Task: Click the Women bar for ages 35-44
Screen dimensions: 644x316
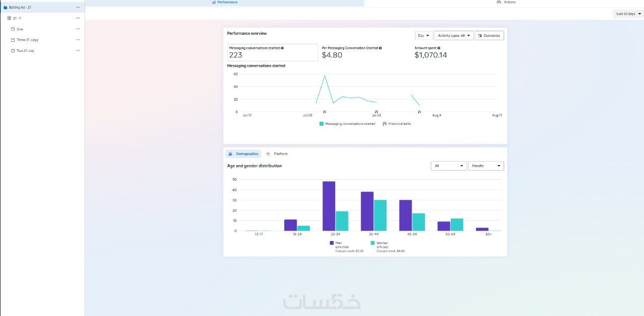Action: pos(380,215)
